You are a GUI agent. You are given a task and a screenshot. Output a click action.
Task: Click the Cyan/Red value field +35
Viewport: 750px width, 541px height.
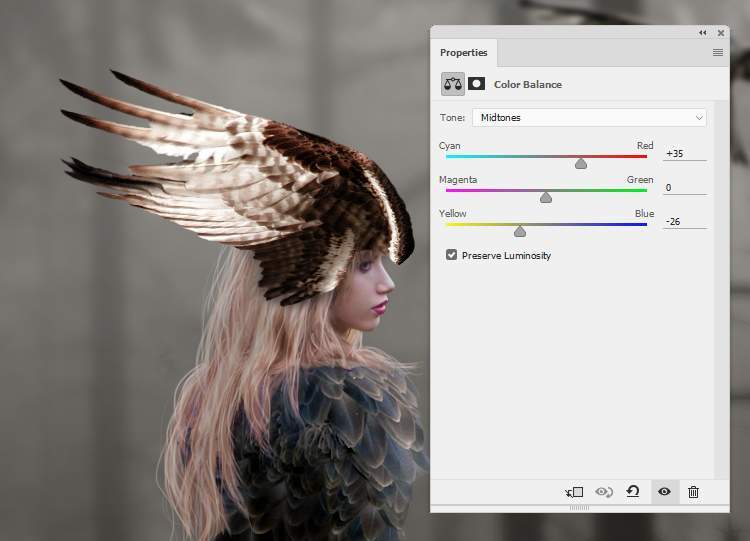[x=684, y=154]
